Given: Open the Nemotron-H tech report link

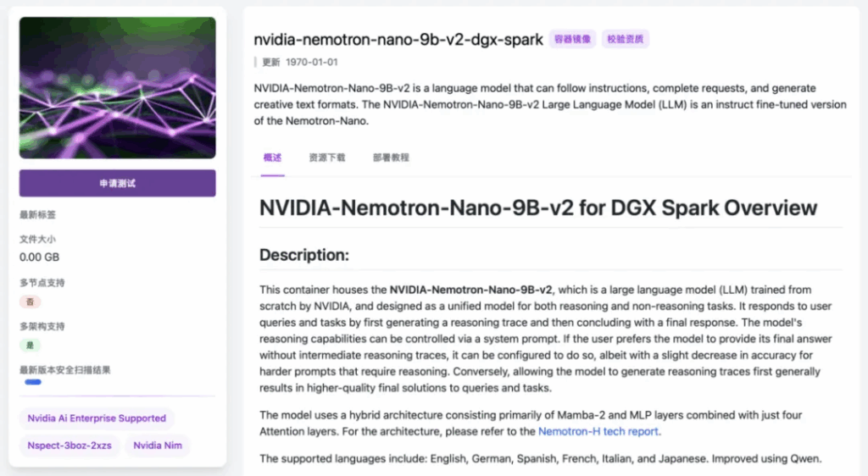Looking at the screenshot, I should click(598, 431).
